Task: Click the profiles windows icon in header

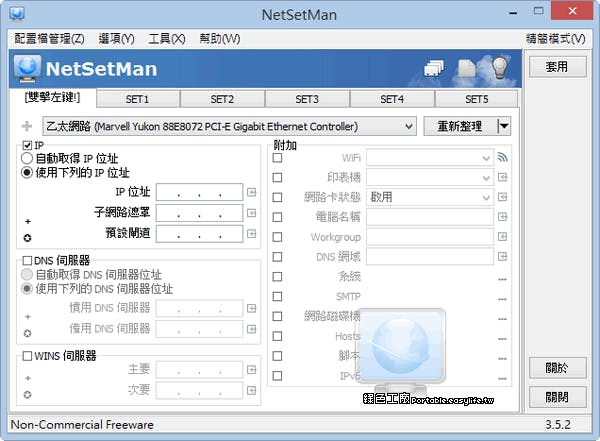Action: (x=434, y=69)
